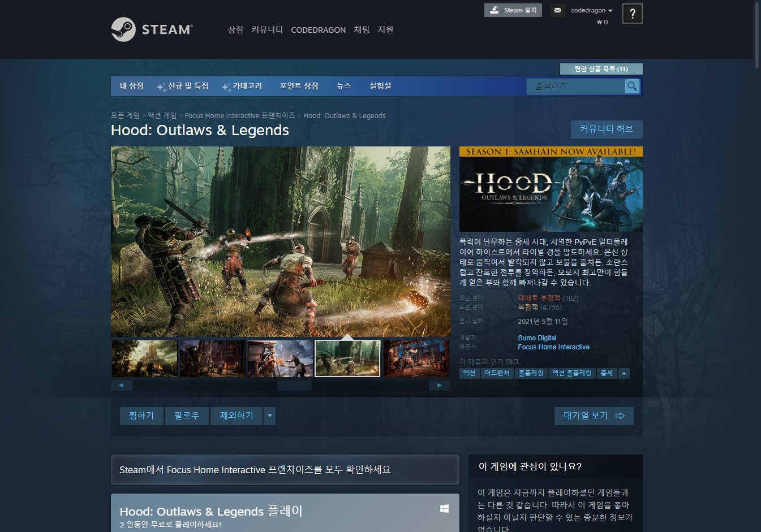Open the 지원 menu item
This screenshot has width=761, height=532.
pyautogui.click(x=385, y=30)
